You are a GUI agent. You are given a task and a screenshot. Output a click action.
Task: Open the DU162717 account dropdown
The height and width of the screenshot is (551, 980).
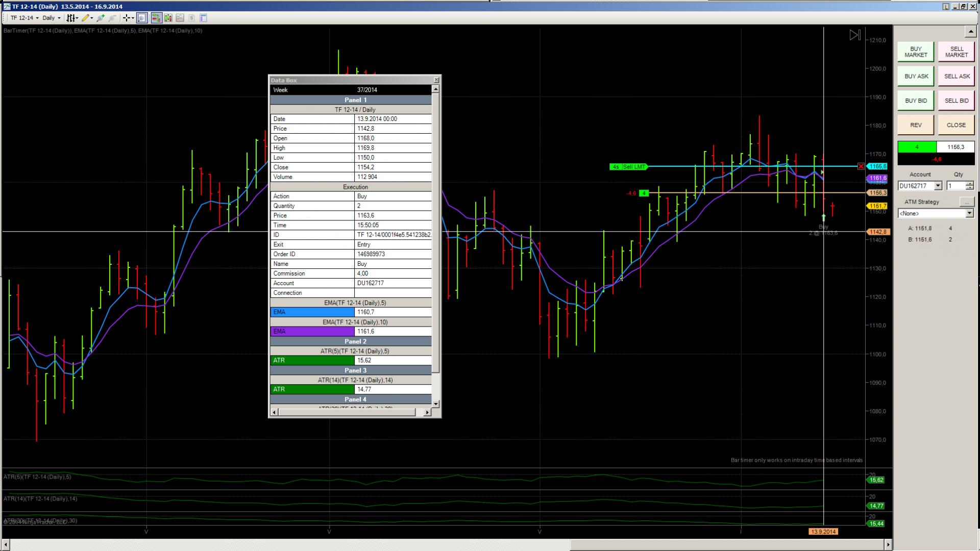(x=938, y=186)
